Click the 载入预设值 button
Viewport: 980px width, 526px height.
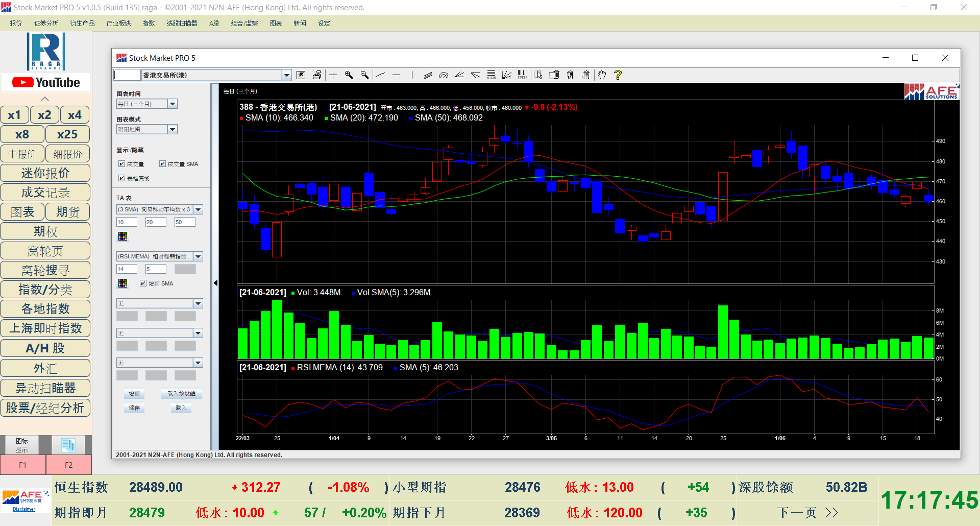(x=181, y=394)
